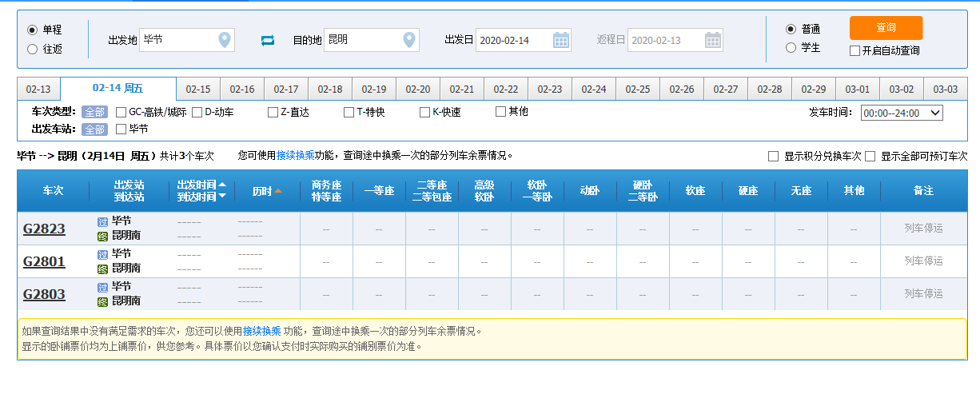This screenshot has width=980, height=402.
Task: Click the 商务座 特等座 column header
Action: pyautogui.click(x=326, y=191)
